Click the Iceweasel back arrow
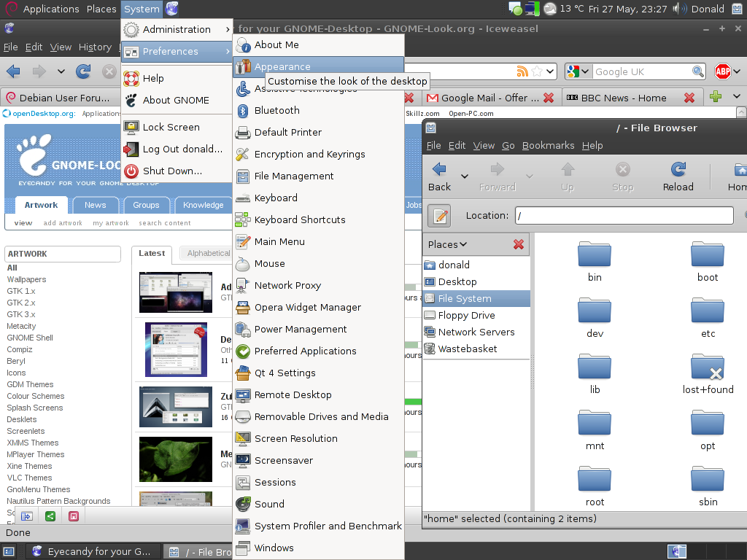This screenshot has height=560, width=747. (x=13, y=72)
